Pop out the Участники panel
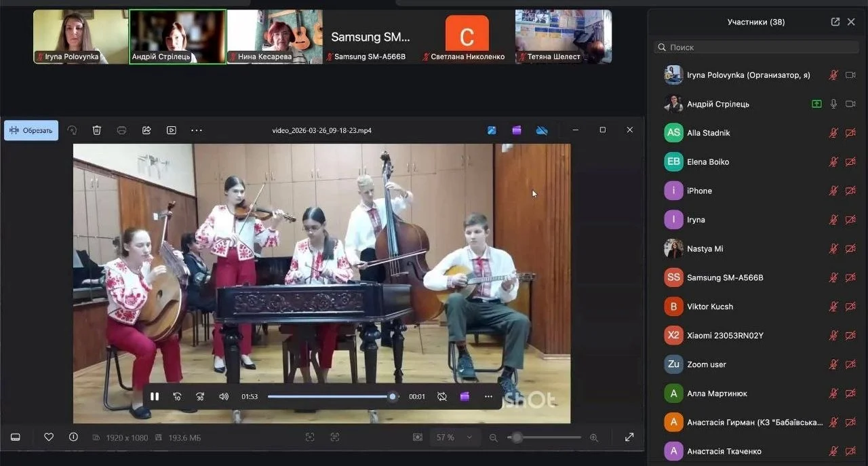 tap(835, 22)
